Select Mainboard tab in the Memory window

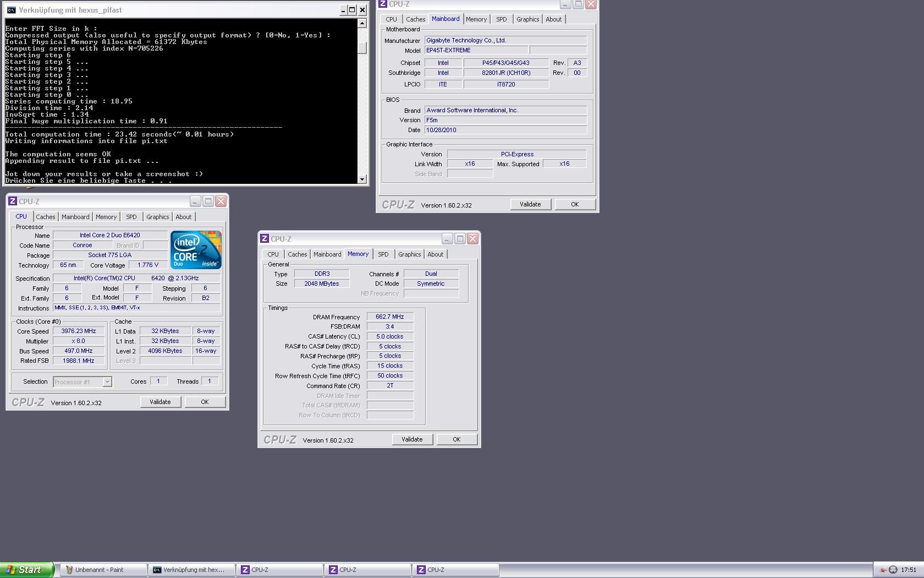pos(327,254)
